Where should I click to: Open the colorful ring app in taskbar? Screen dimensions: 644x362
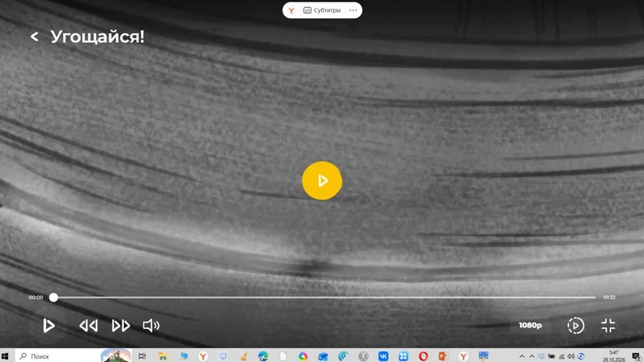(303, 356)
